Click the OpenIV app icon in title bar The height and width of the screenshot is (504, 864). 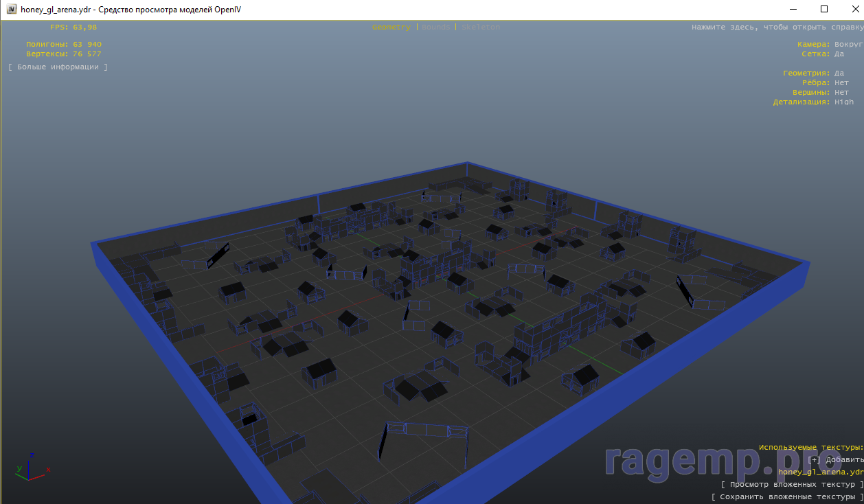(x=11, y=10)
